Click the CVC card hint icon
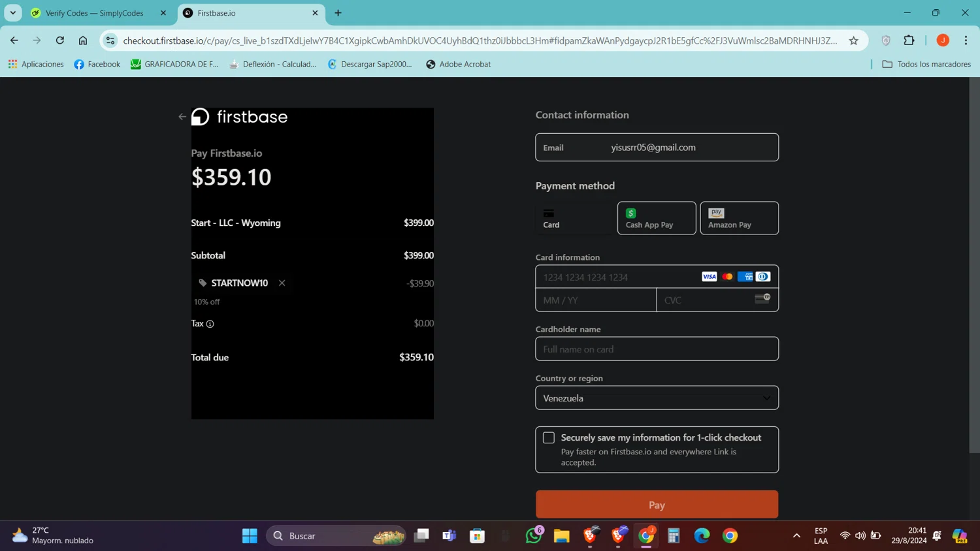This screenshot has height=551, width=980. 762,299
